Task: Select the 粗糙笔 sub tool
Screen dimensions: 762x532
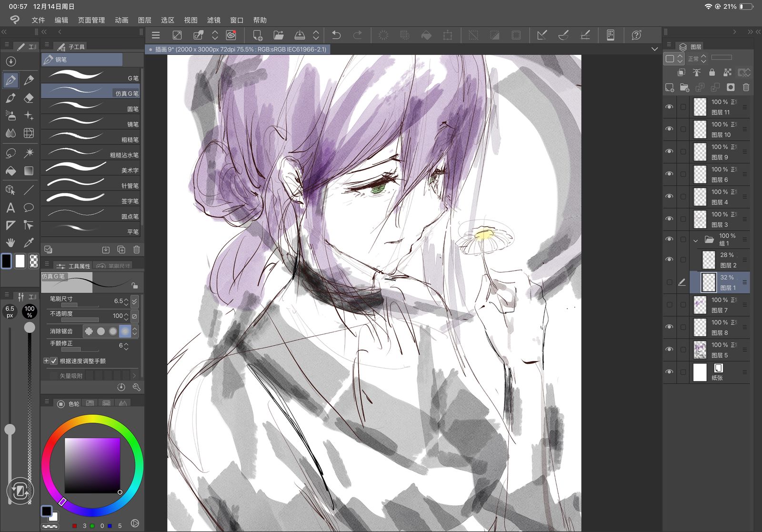Action: [x=90, y=139]
